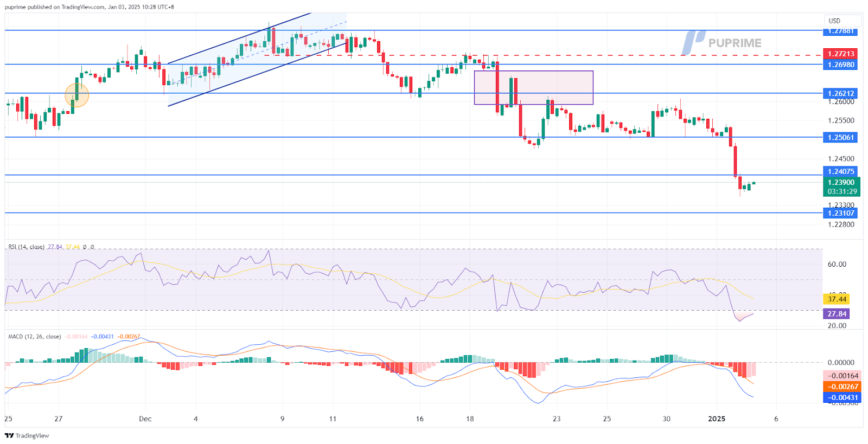The image size is (868, 444).
Task: Click the orange -0.00267 MACD axis tag
Action: coord(841,387)
